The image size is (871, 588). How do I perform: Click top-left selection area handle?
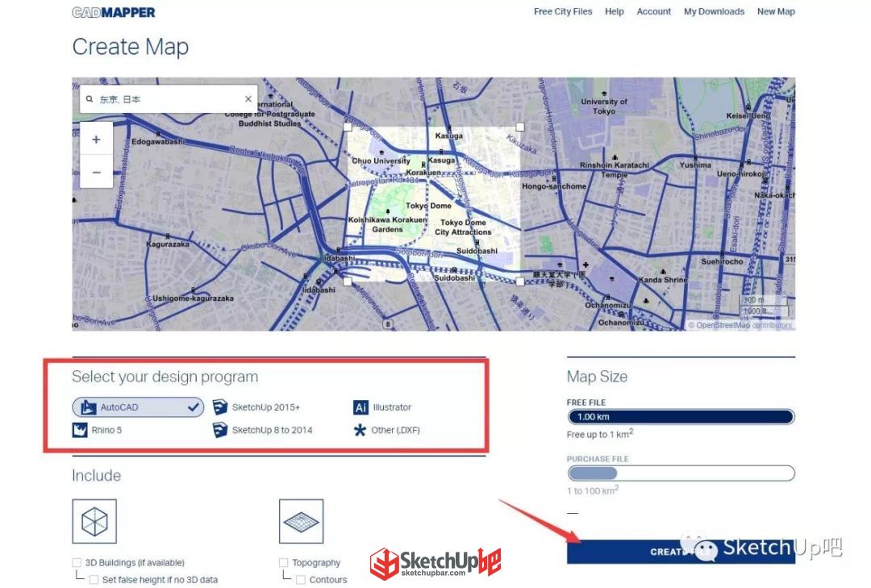(348, 127)
